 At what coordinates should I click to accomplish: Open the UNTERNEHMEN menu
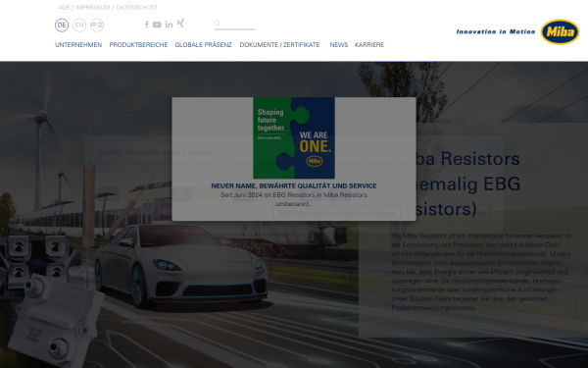78,45
